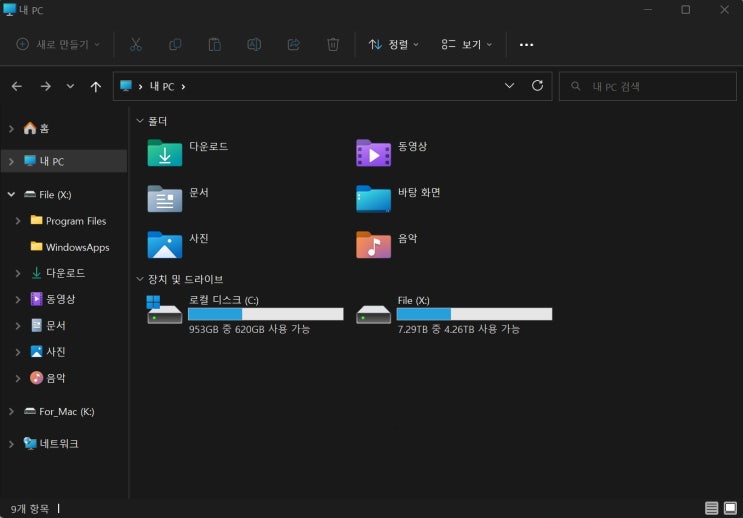This screenshot has width=743, height=518.
Task: Switch to large icons view in status bar
Action: point(730,508)
